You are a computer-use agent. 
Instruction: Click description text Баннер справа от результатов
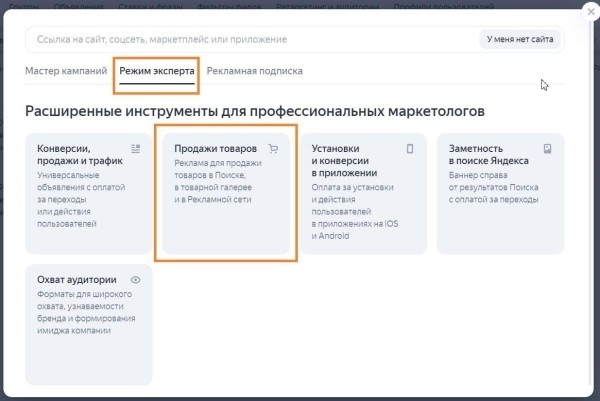(494, 187)
